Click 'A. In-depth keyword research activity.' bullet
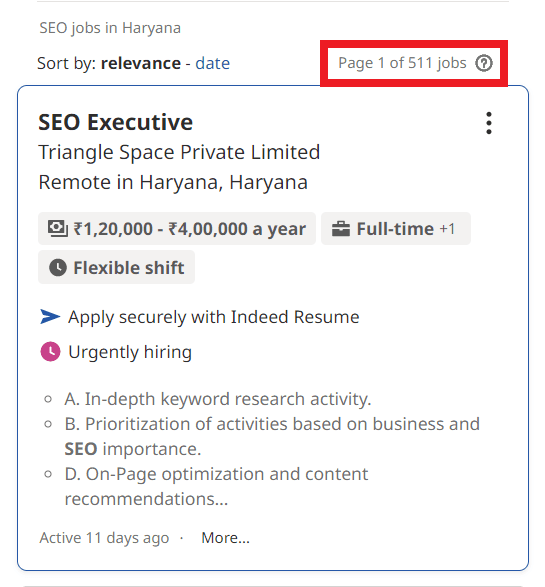 [x=217, y=399]
